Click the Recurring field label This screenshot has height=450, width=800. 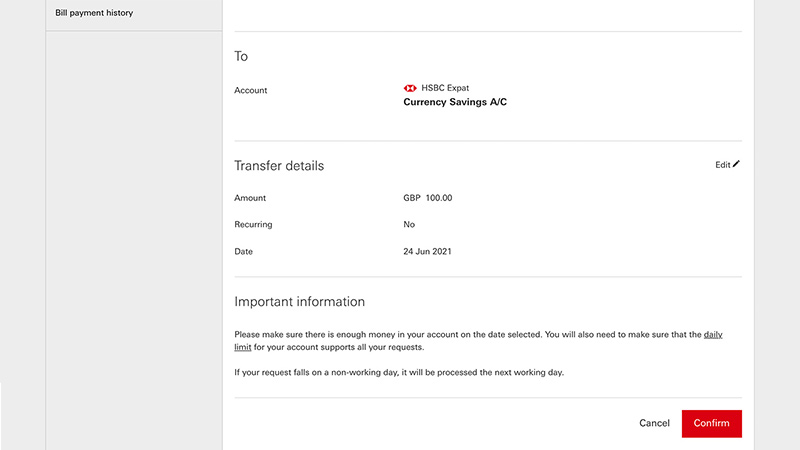(x=253, y=224)
